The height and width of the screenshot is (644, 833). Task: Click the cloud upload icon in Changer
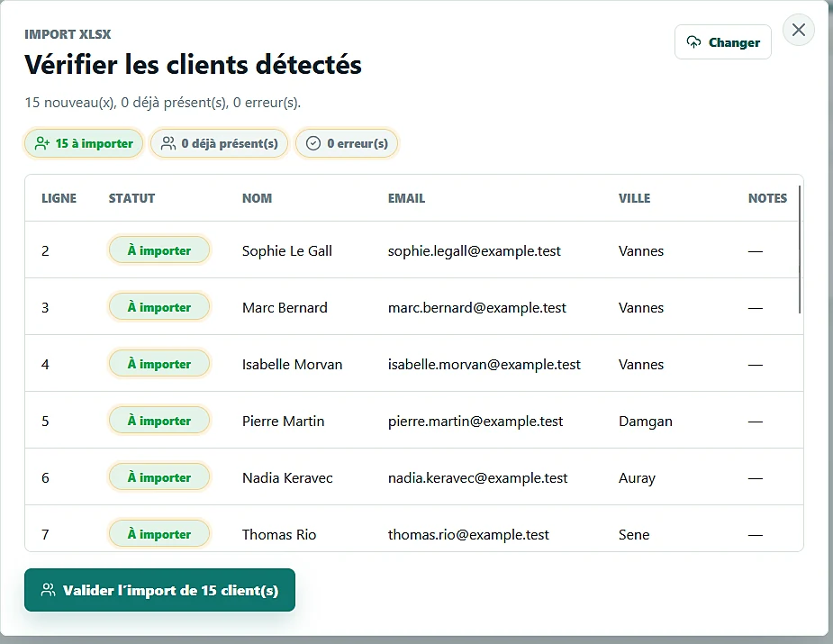click(693, 42)
